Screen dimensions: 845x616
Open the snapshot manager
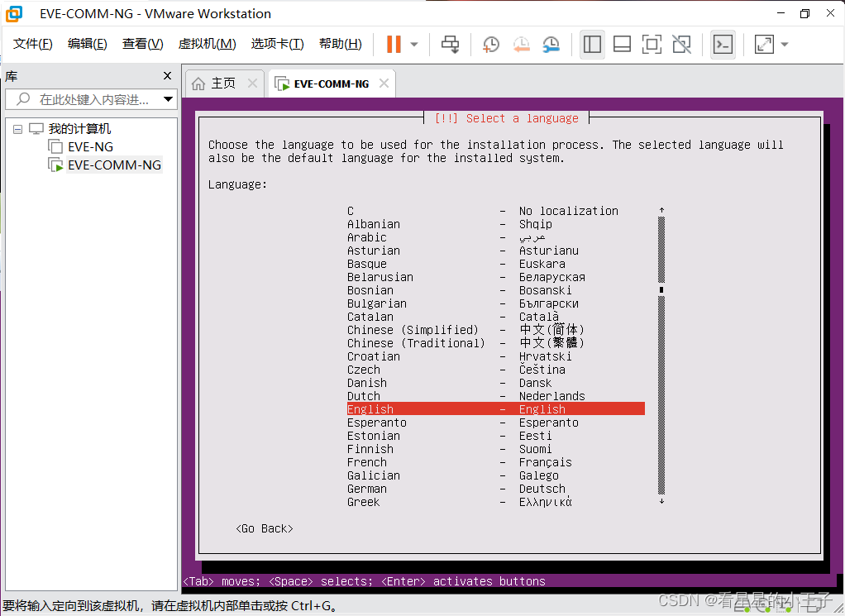pyautogui.click(x=551, y=44)
